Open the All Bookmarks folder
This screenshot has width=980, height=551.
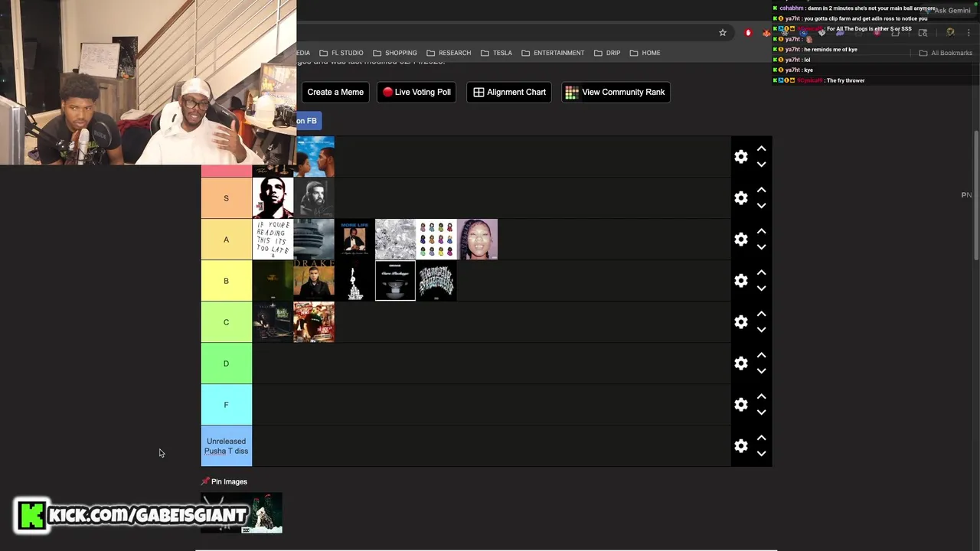tap(946, 53)
